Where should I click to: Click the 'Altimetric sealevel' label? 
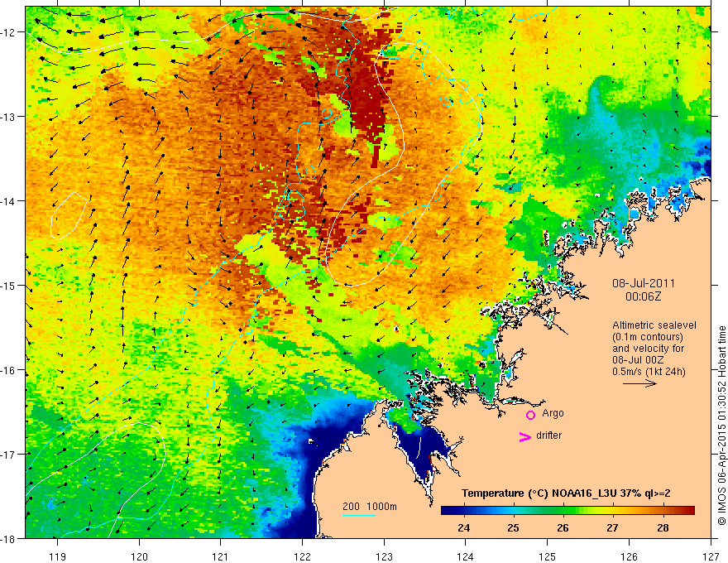[x=654, y=325]
